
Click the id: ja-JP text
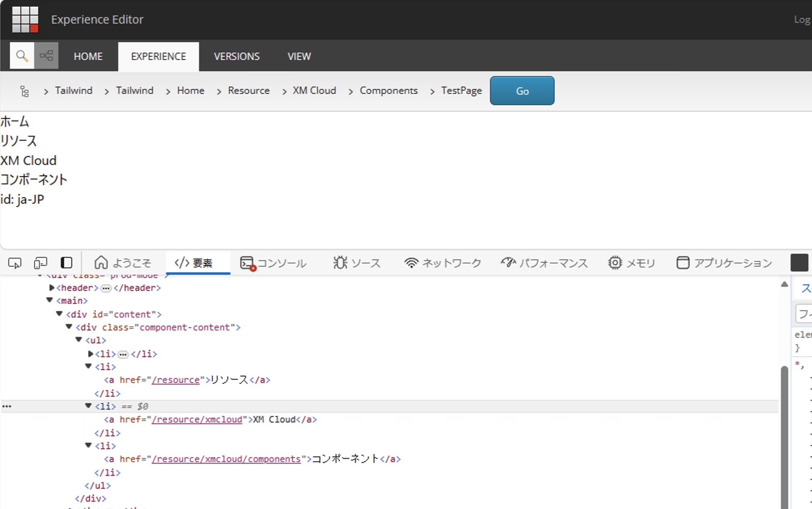(22, 199)
